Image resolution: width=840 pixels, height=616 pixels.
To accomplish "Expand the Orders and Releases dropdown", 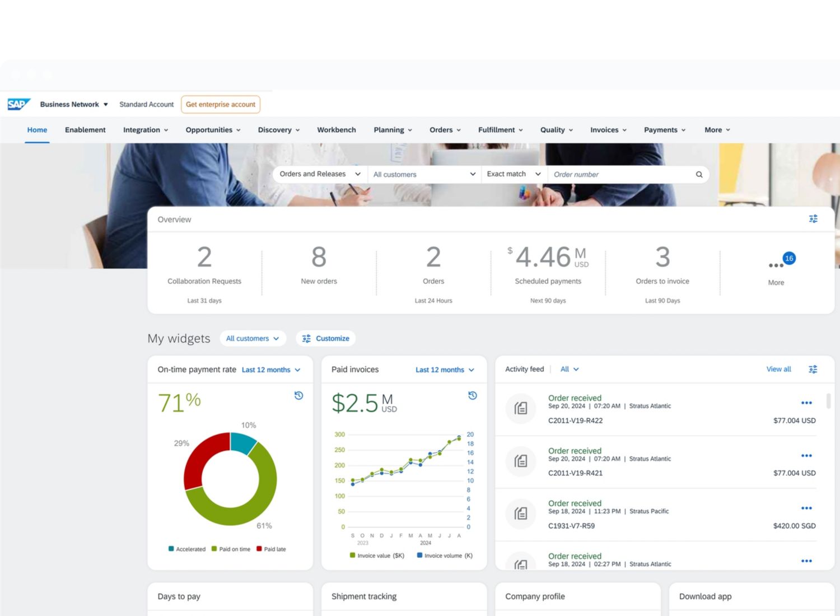I will coord(320,174).
